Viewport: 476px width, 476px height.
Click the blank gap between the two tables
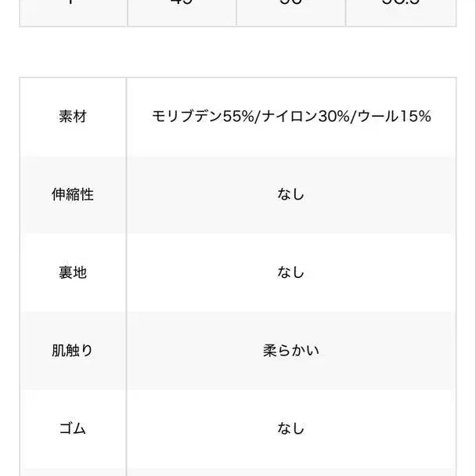[x=238, y=52]
